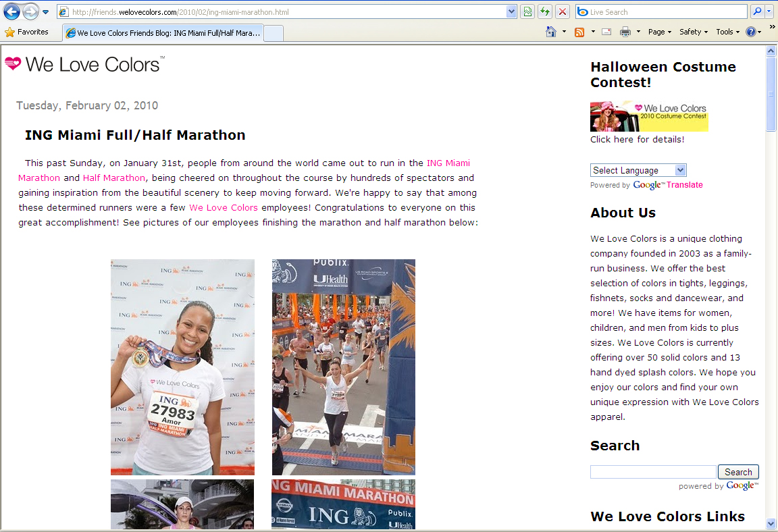Click the 'About Us' heading
Image resolution: width=778 pixels, height=532 pixels.
point(623,212)
